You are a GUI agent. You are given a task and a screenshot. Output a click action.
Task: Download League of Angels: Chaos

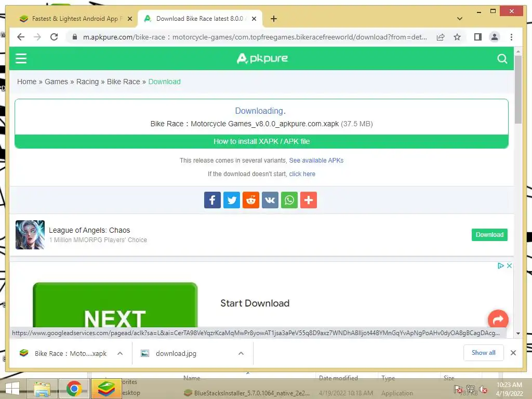pyautogui.click(x=489, y=235)
